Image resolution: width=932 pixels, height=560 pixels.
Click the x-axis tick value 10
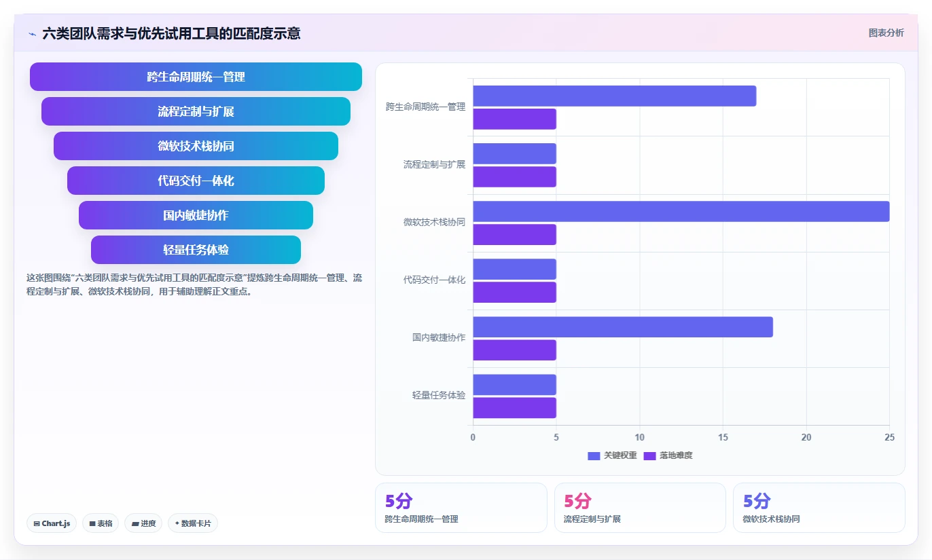(639, 437)
